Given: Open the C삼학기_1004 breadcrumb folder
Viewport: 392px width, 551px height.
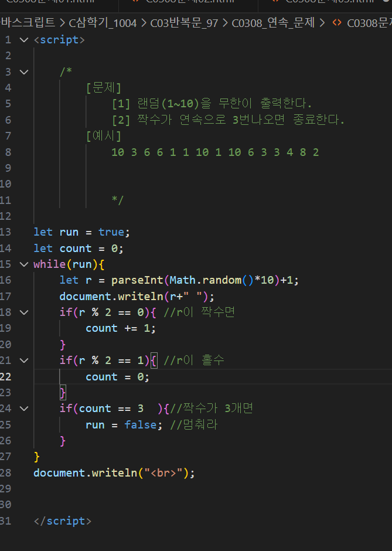Looking at the screenshot, I should click(x=103, y=23).
